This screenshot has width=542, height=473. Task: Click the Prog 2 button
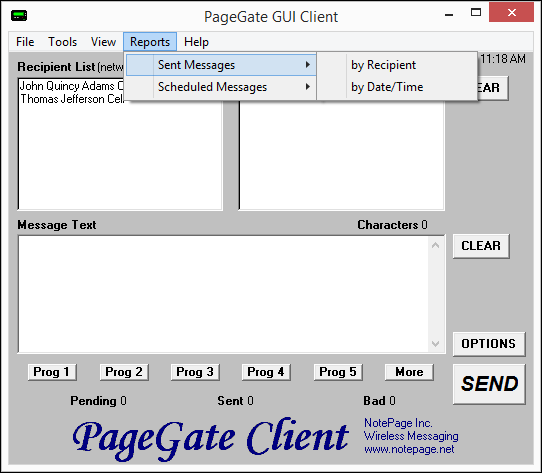pos(124,372)
